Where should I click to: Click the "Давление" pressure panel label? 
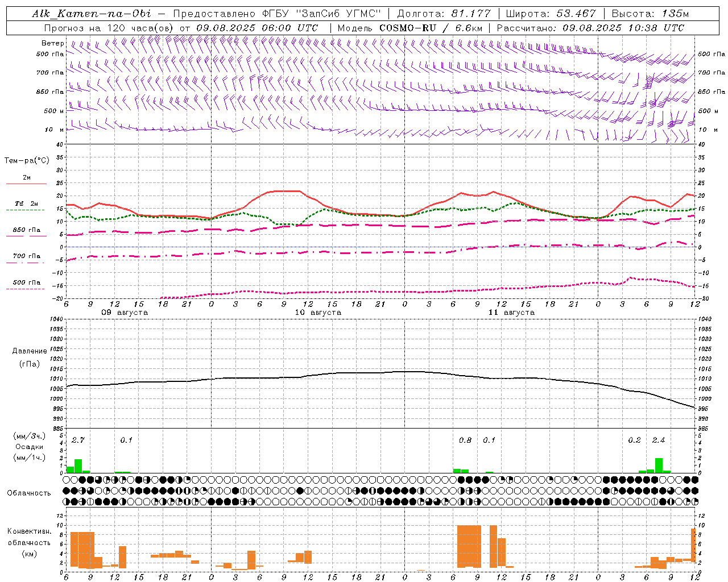point(29,351)
